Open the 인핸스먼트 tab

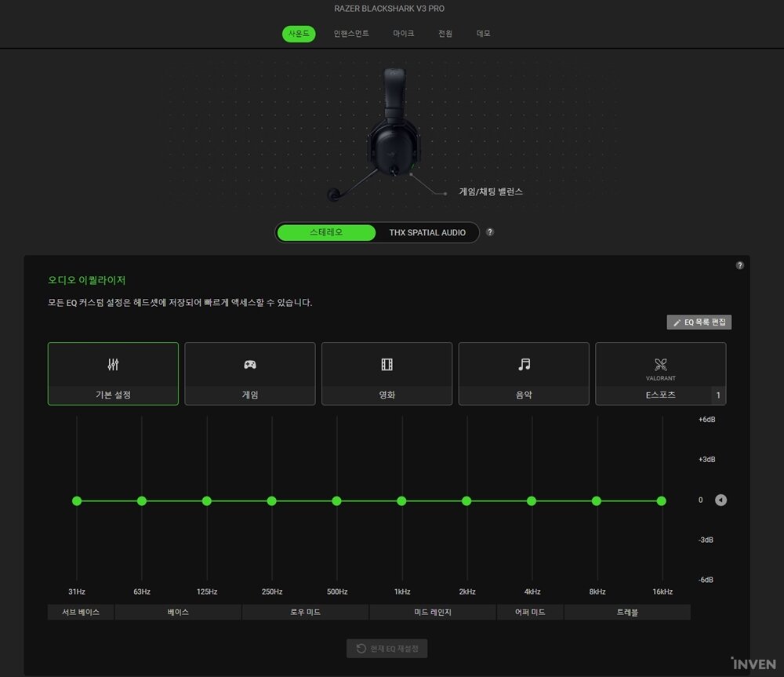(x=351, y=34)
